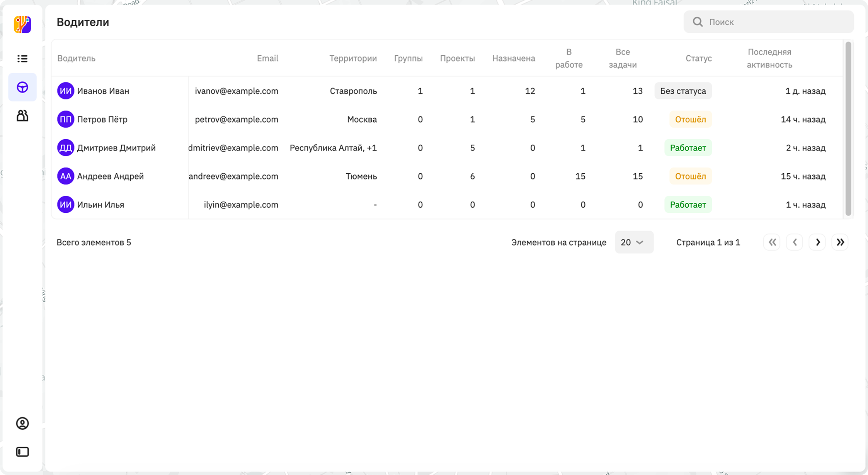Screen dimensions: 868x475
Task: Open the task list sidebar icon
Action: click(x=22, y=58)
